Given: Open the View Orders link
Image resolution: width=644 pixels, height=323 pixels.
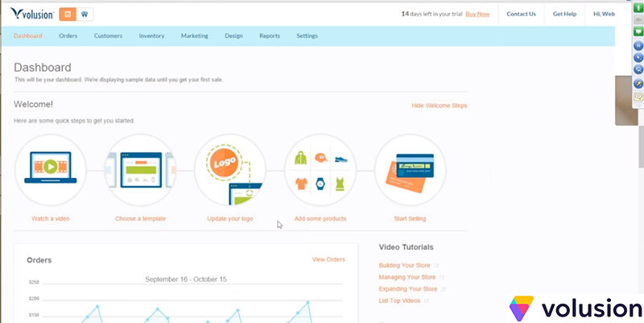Looking at the screenshot, I should coord(328,259).
